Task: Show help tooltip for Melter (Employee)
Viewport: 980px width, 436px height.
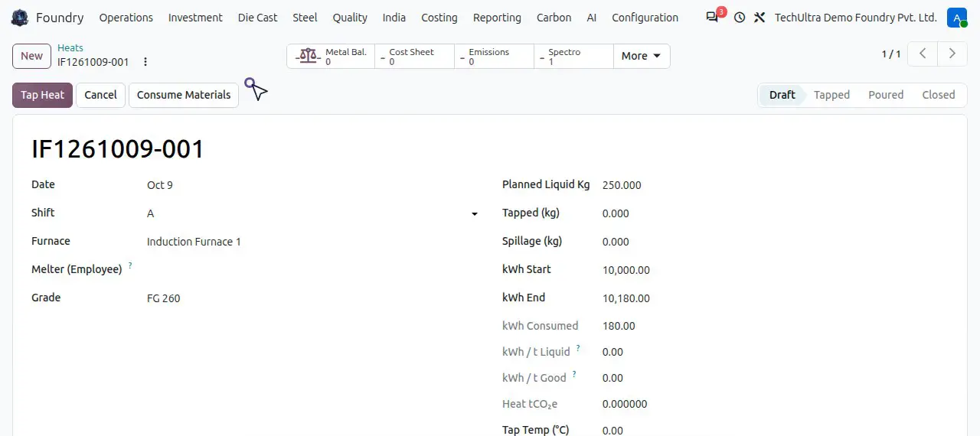Action: [x=130, y=265]
